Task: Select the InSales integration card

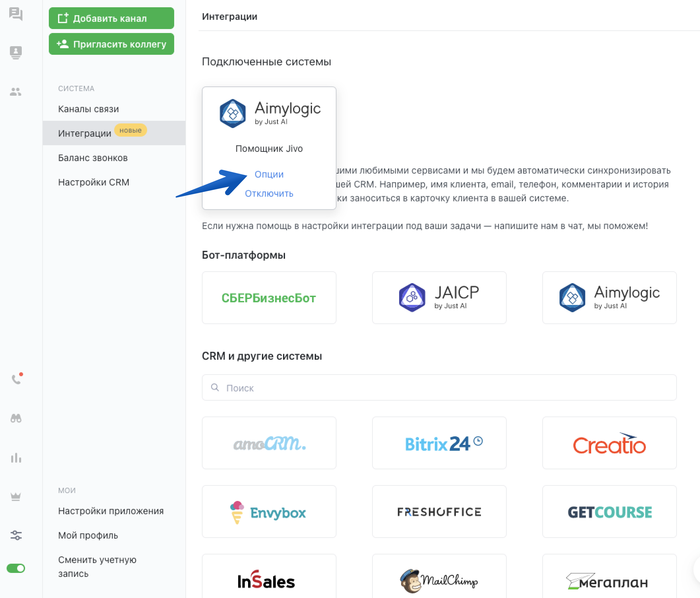Action: point(269,576)
